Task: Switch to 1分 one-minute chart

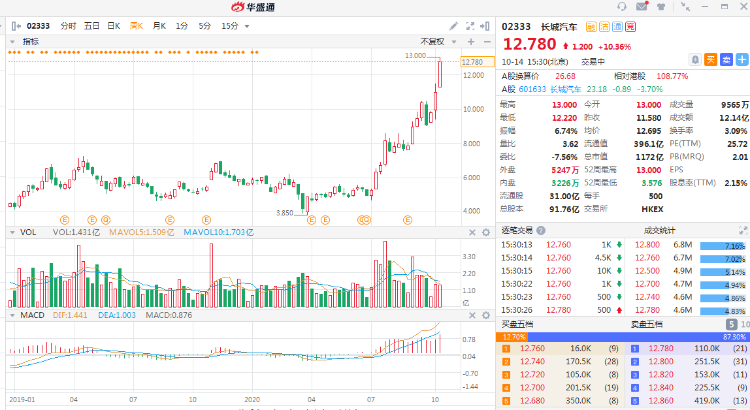Action: click(x=182, y=26)
